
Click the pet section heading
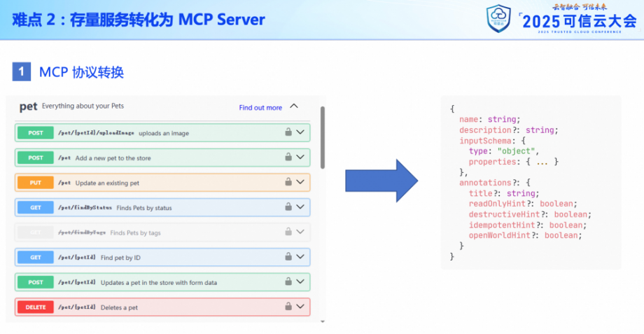[x=28, y=107]
